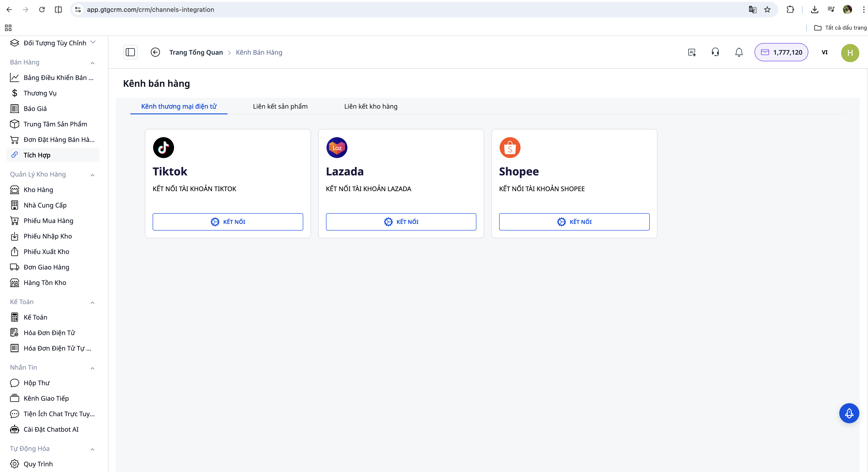Open the notifications bell
The height and width of the screenshot is (472, 868).
[739, 52]
